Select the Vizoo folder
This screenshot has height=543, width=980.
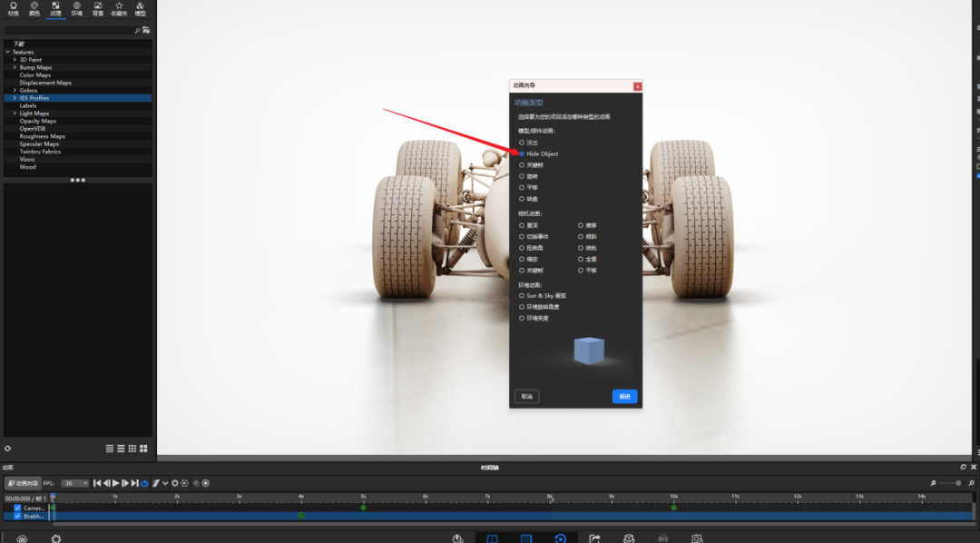[x=27, y=159]
